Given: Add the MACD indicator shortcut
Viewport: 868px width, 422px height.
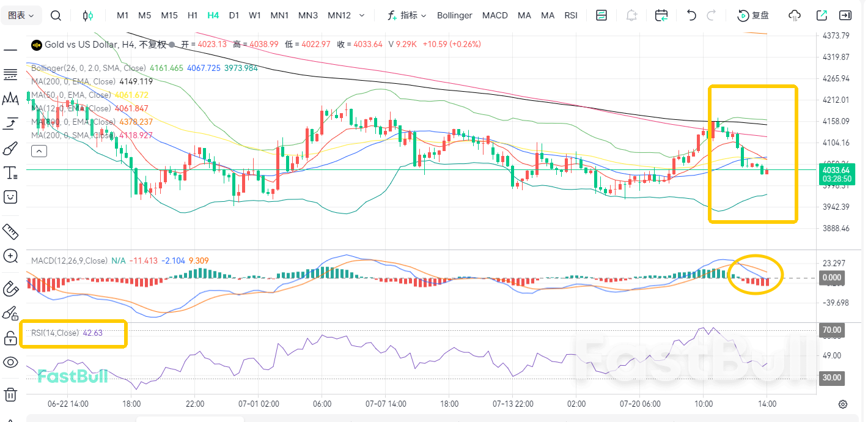Looking at the screenshot, I should coord(495,15).
